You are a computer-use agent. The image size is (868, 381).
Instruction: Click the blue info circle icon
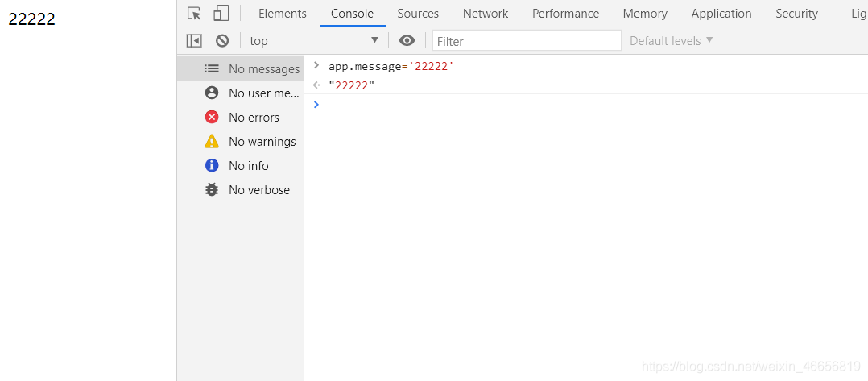212,166
